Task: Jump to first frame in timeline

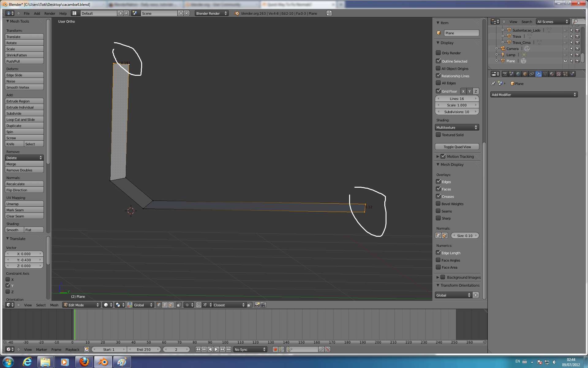Action: 198,349
